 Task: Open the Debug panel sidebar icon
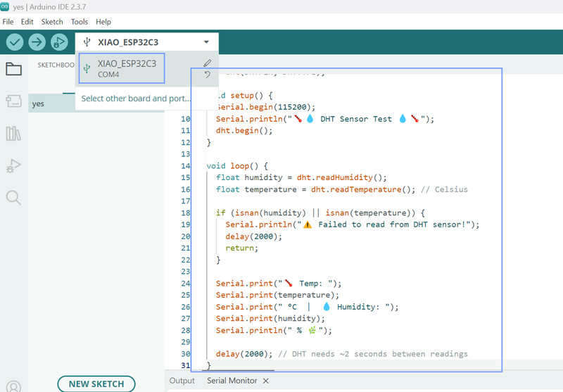(13, 165)
